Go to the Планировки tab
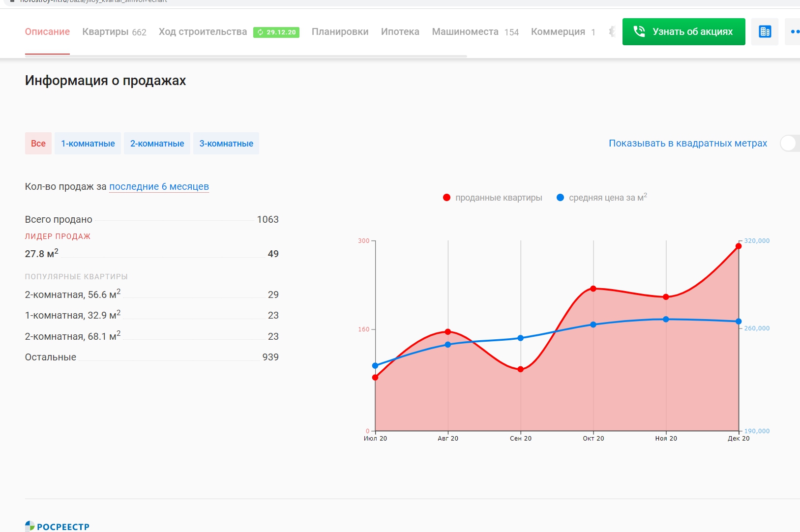This screenshot has width=800, height=532. tap(340, 32)
